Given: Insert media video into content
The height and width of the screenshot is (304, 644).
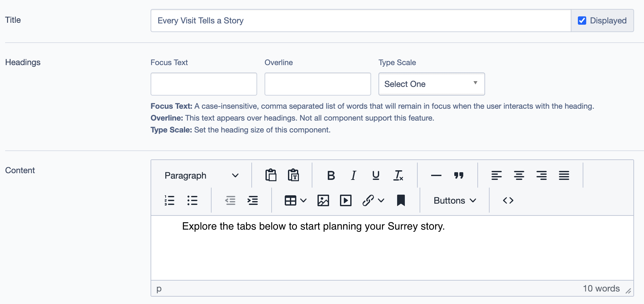Looking at the screenshot, I should [345, 200].
